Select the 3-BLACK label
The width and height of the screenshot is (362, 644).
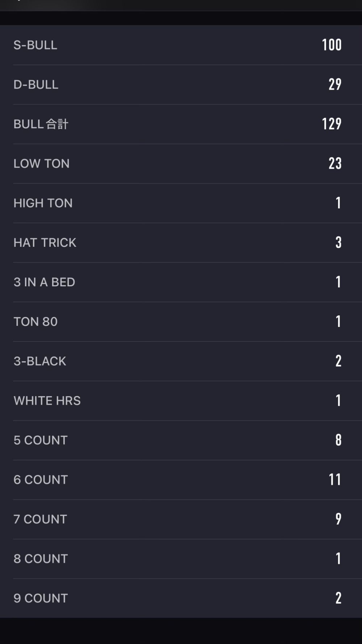pyautogui.click(x=40, y=361)
